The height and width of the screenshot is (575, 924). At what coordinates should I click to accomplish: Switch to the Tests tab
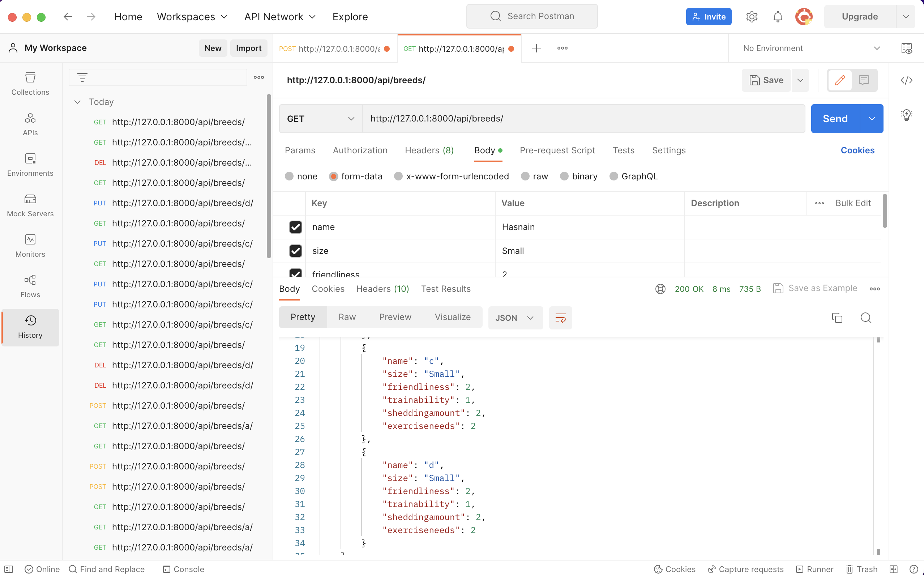pos(623,150)
